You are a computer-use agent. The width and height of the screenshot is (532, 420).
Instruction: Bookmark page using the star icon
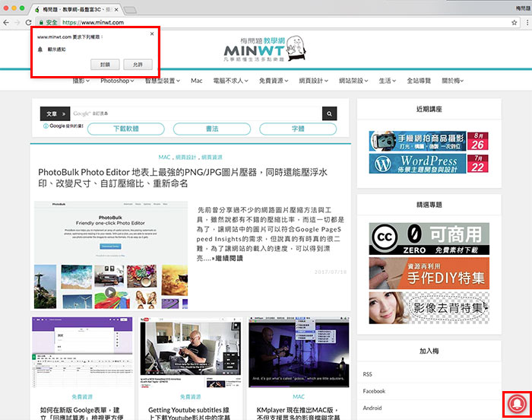coord(515,22)
